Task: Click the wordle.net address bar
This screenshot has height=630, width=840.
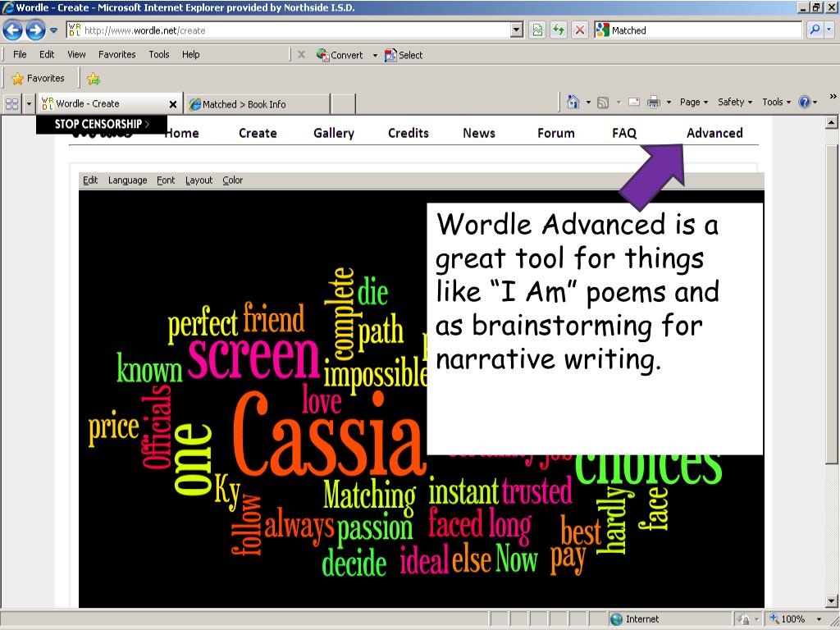Action: [288, 30]
